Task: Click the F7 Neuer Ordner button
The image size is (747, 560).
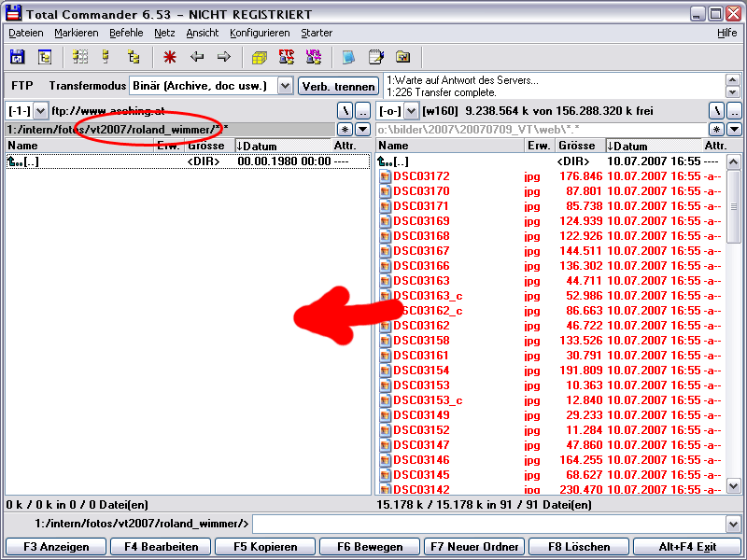Action: 474,547
